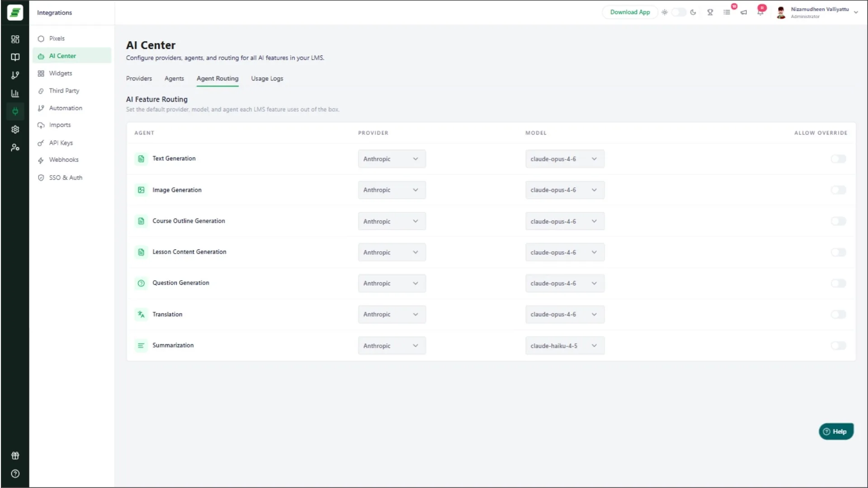This screenshot has width=868, height=488.
Task: Open the megaphone announcements icon
Action: (x=744, y=12)
